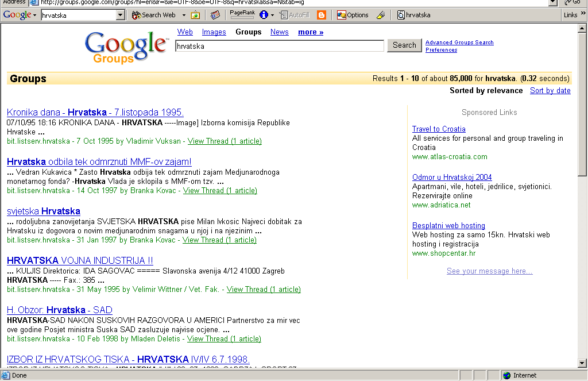
Task: Open the Travel to Croatia sponsored link
Action: point(439,129)
